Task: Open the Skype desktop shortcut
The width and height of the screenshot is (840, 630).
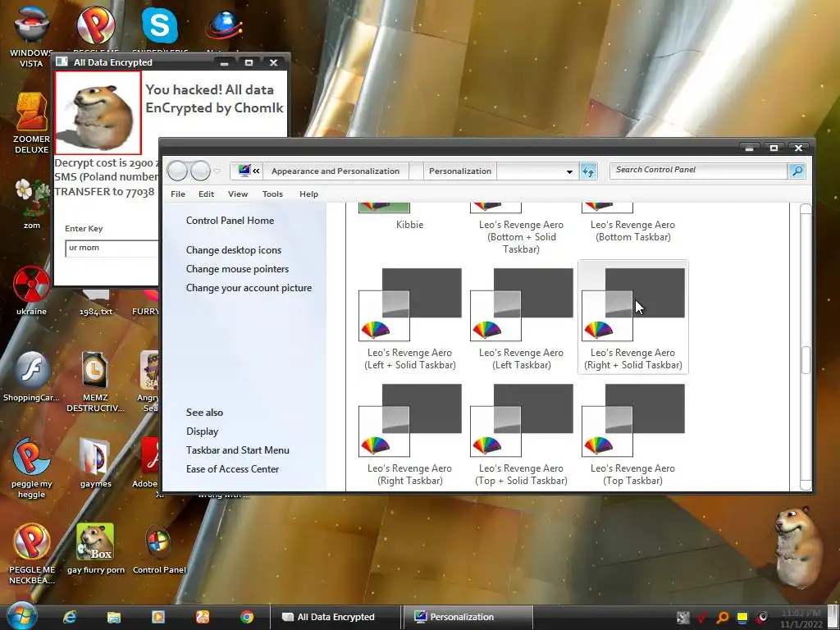Action: click(x=160, y=27)
